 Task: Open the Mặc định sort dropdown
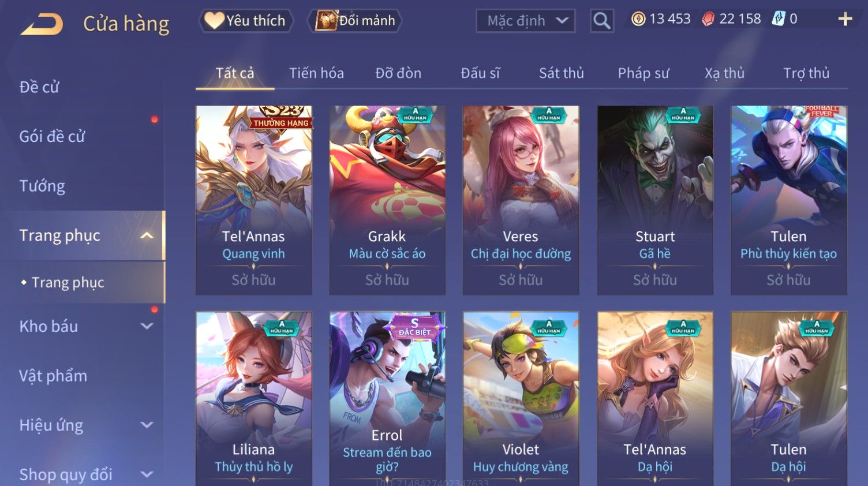click(x=526, y=21)
